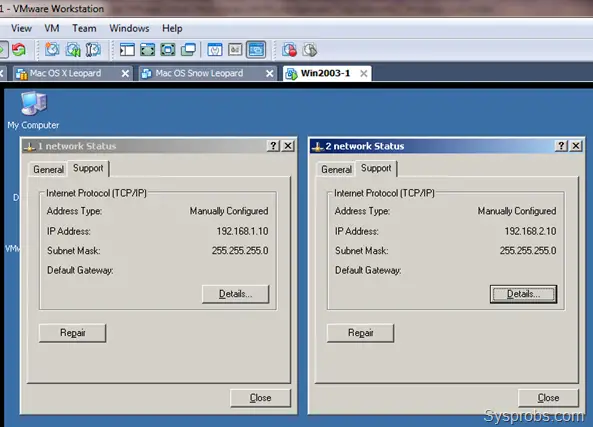Open the Windows menu
This screenshot has width=593, height=427.
(129, 28)
